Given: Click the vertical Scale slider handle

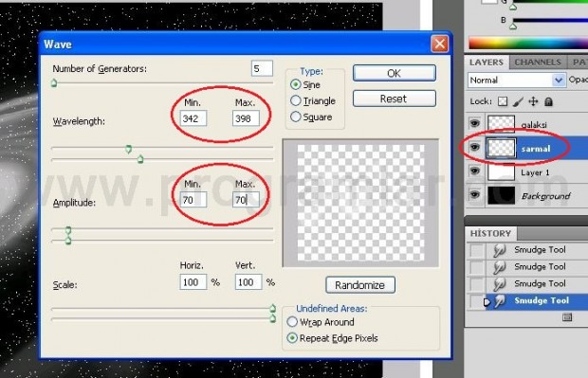Looking at the screenshot, I should coord(272,318).
